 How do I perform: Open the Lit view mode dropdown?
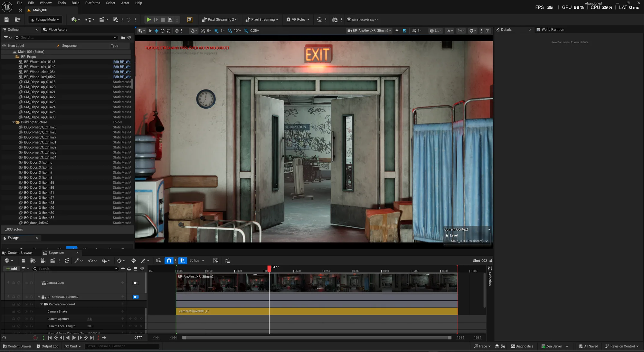pos(436,31)
